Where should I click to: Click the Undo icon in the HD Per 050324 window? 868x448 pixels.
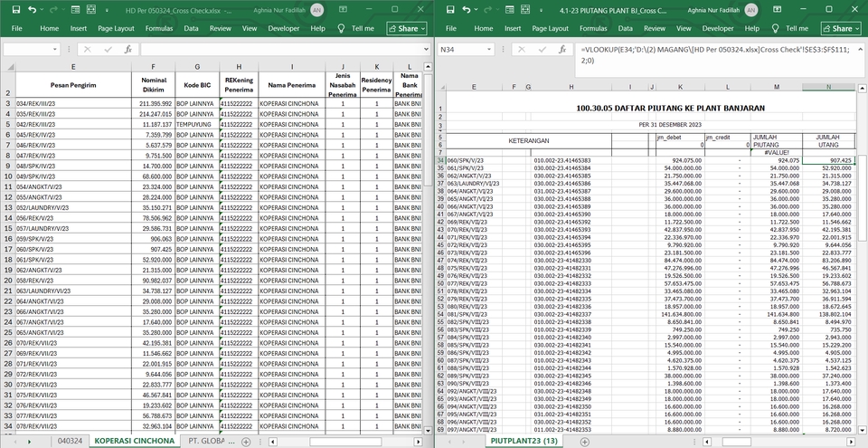point(33,10)
